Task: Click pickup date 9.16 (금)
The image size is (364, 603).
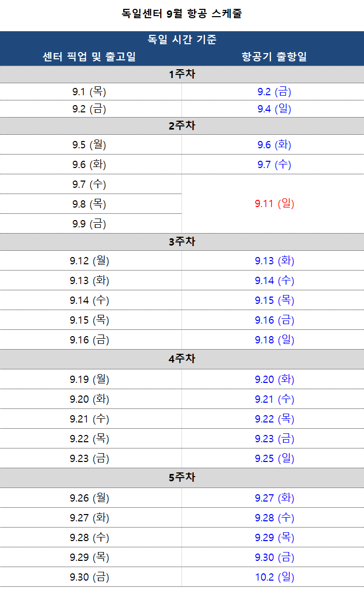Action: (x=89, y=340)
